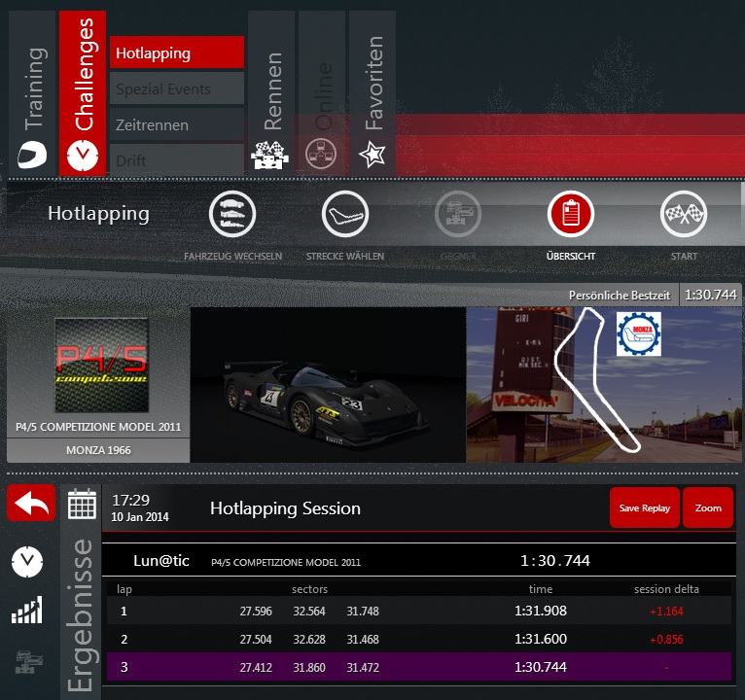The image size is (745, 700).
Task: Click the Übersicht clipboard icon
Action: tap(571, 214)
